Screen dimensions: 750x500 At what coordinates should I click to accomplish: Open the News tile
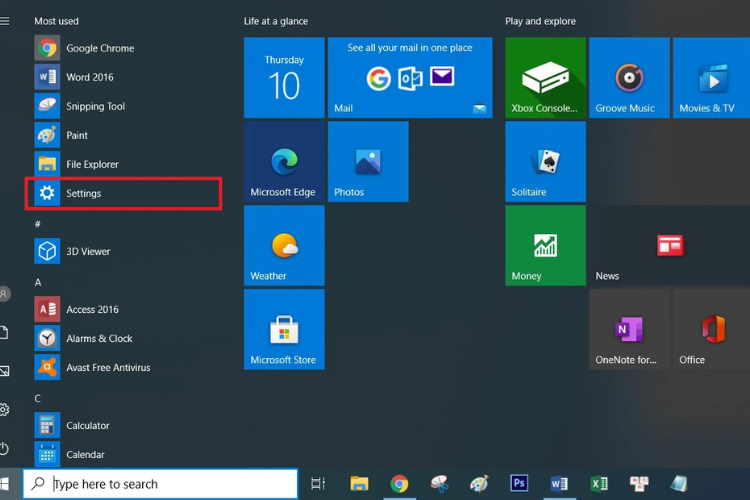670,245
